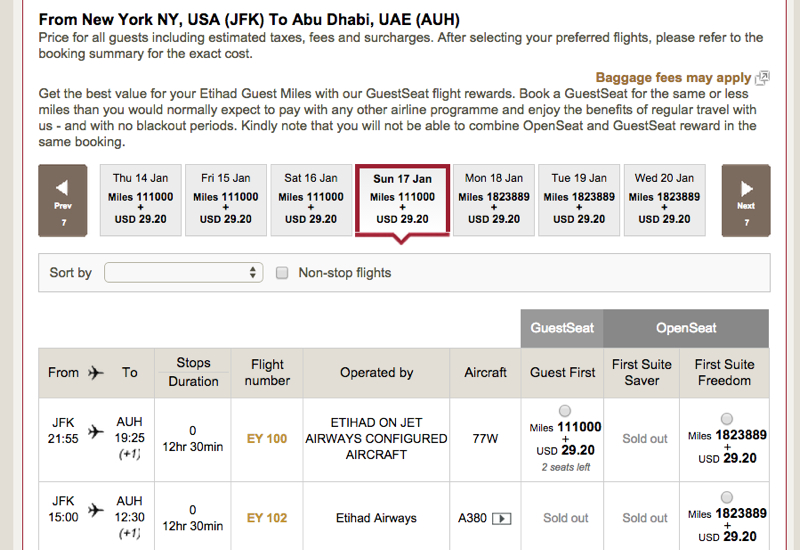800x550 pixels.
Task: Click airplane icon in EY 100 row
Action: point(95,432)
